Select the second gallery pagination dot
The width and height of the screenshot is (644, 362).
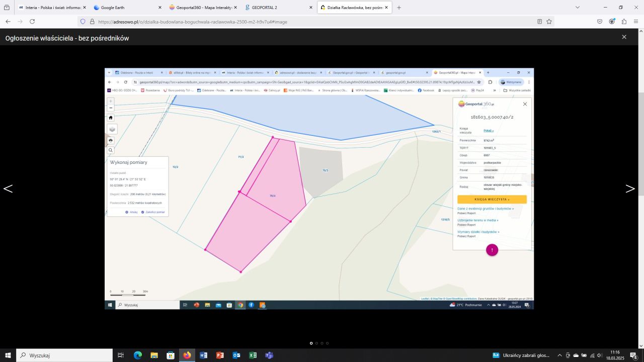pyautogui.click(x=316, y=343)
